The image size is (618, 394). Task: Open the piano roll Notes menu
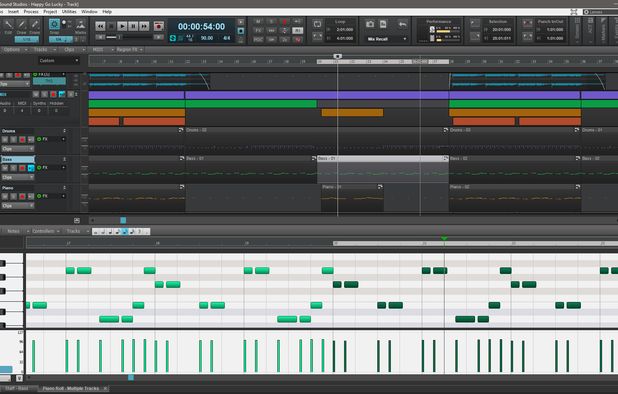[13, 231]
